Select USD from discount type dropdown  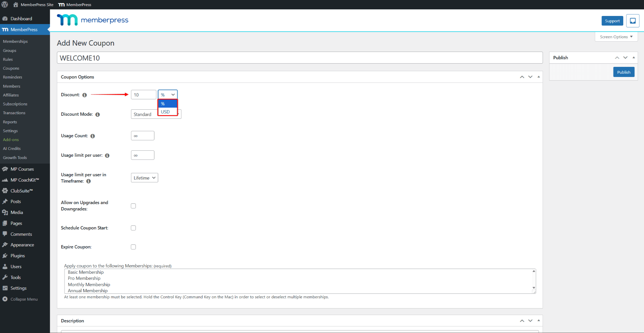[165, 112]
